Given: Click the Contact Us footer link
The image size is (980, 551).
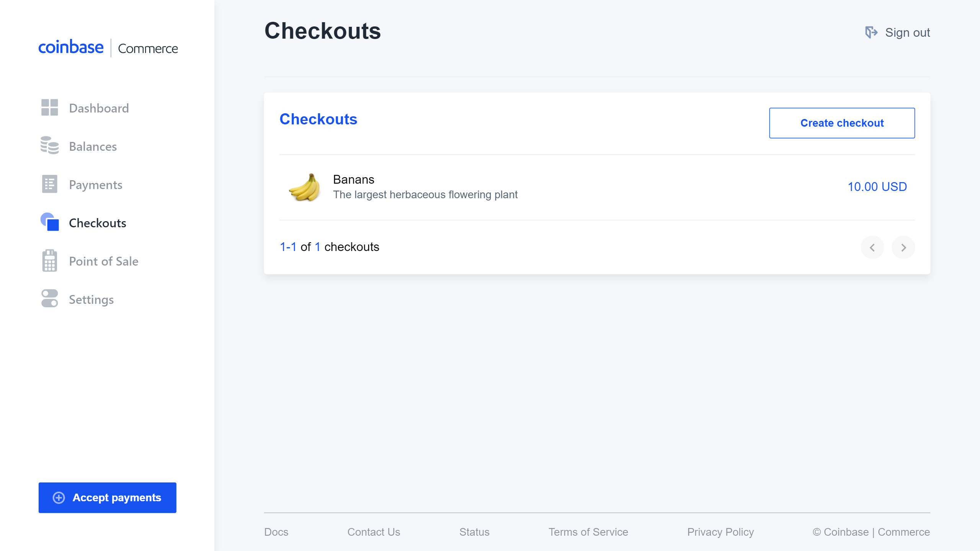Looking at the screenshot, I should tap(374, 532).
